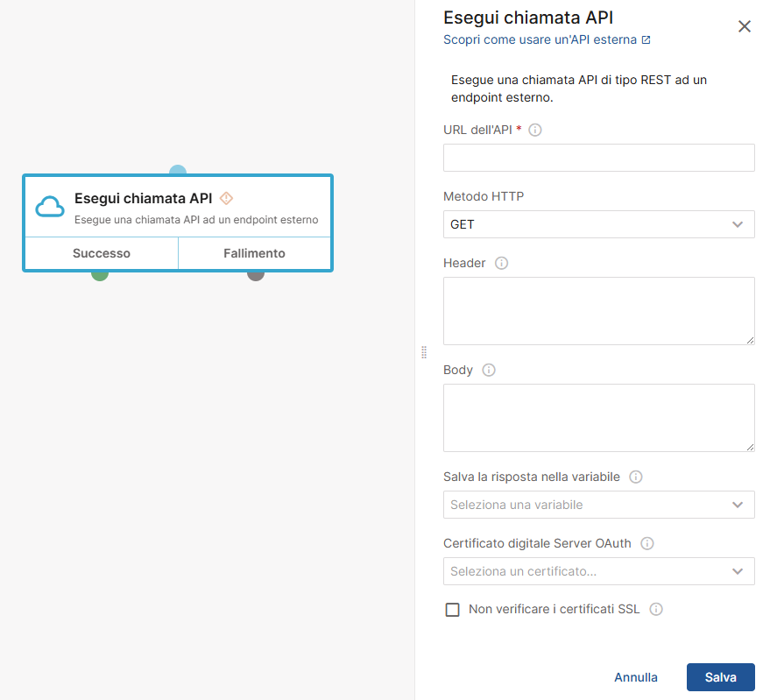This screenshot has width=770, height=700.
Task: Select the Successo output on node
Action: (x=102, y=253)
